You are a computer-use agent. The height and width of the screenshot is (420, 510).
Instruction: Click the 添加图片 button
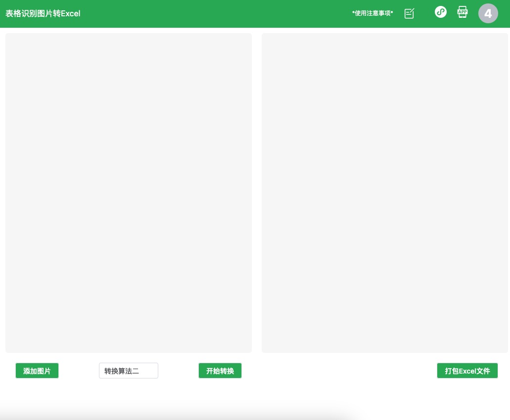click(37, 371)
